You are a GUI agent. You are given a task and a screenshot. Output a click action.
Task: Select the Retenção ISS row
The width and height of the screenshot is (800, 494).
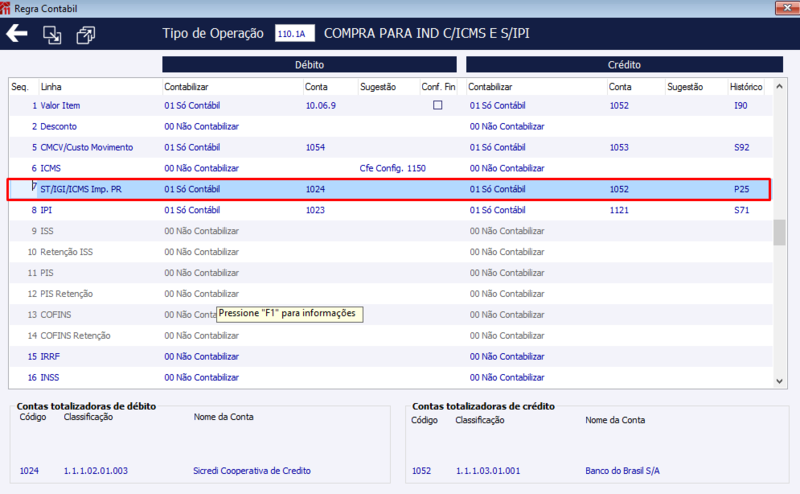pyautogui.click(x=390, y=252)
